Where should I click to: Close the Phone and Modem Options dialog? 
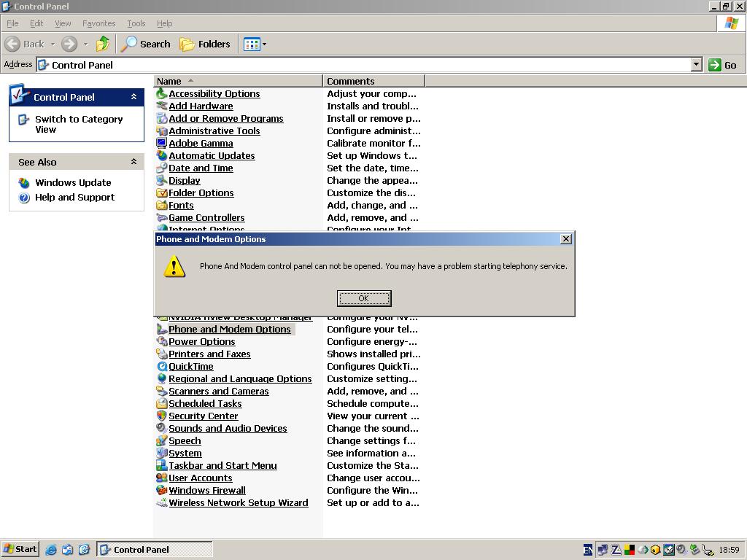pos(566,239)
